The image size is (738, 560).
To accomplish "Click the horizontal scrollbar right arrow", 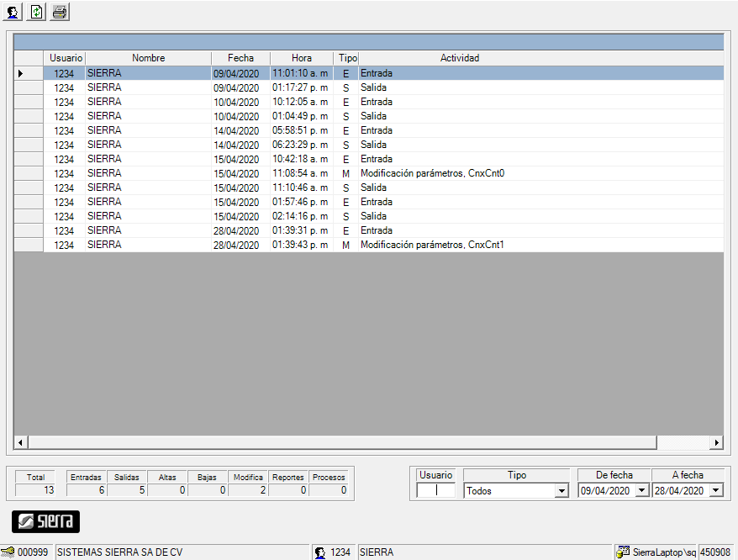I will [x=717, y=442].
